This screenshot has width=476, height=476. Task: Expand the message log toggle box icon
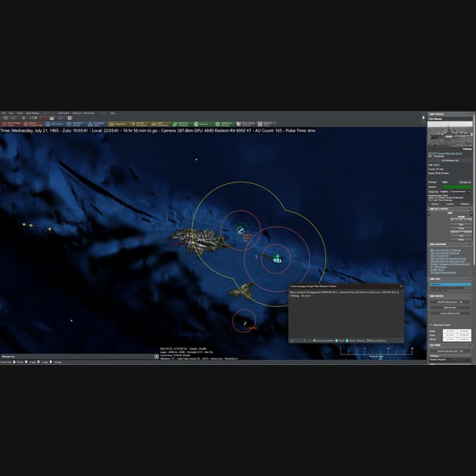pyautogui.click(x=156, y=356)
